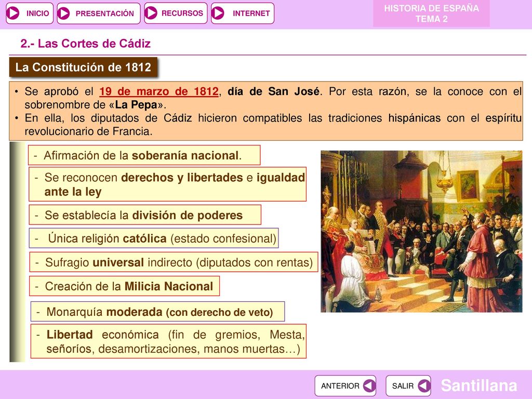Click the play icon on PRESENTACIÓN button
Image resolution: width=532 pixels, height=399 pixels.
pyautogui.click(x=63, y=13)
